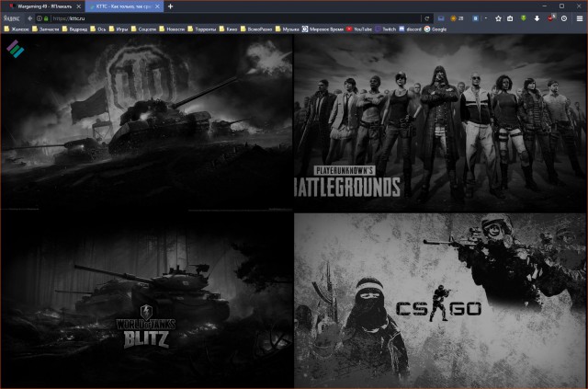Screen dimensions: 588x389
Task: Reload the page with the refresh icon
Action: tap(426, 18)
